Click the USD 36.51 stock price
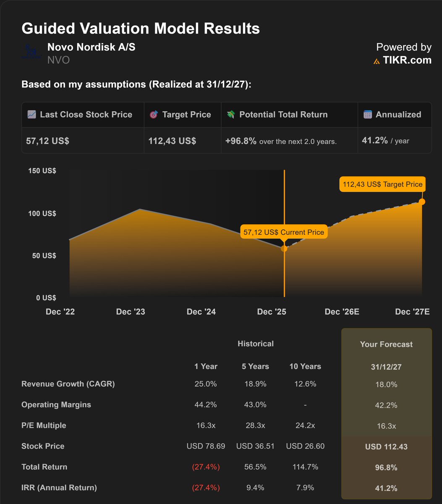The width and height of the screenshot is (442, 504). pos(255,446)
